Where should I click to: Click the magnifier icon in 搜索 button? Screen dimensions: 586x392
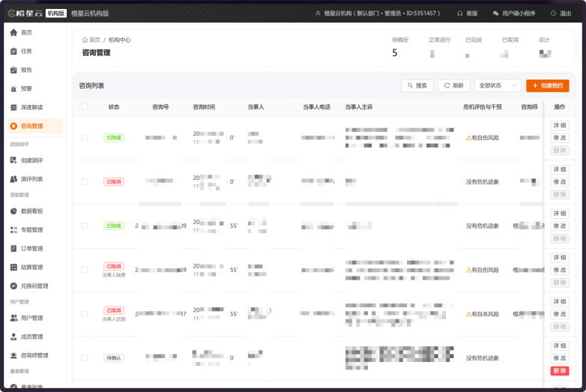pyautogui.click(x=410, y=85)
